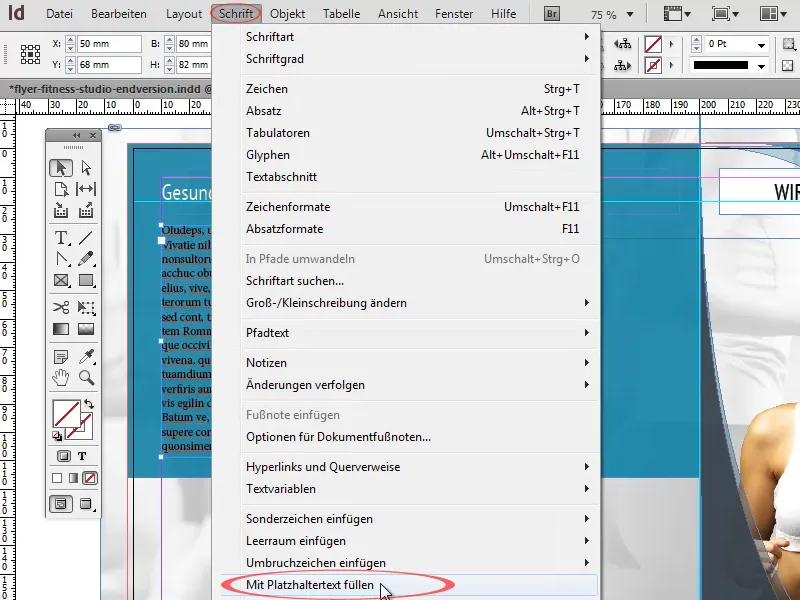Select the Note tool

61,356
